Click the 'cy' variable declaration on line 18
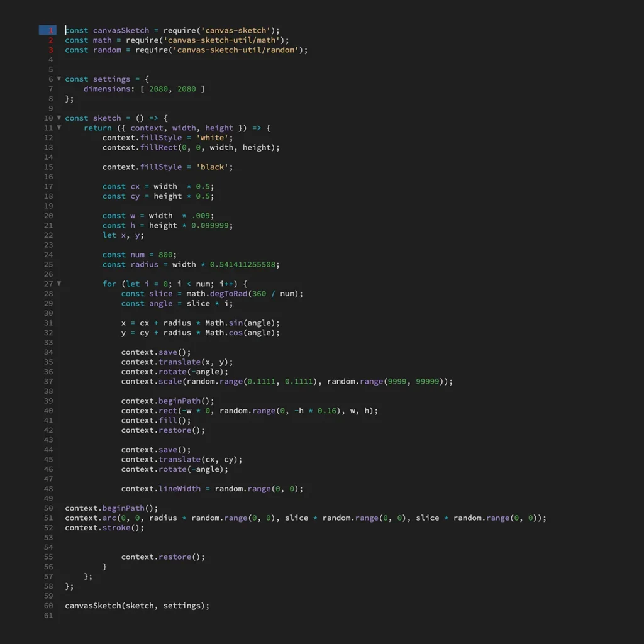The height and width of the screenshot is (644, 644). 135,196
